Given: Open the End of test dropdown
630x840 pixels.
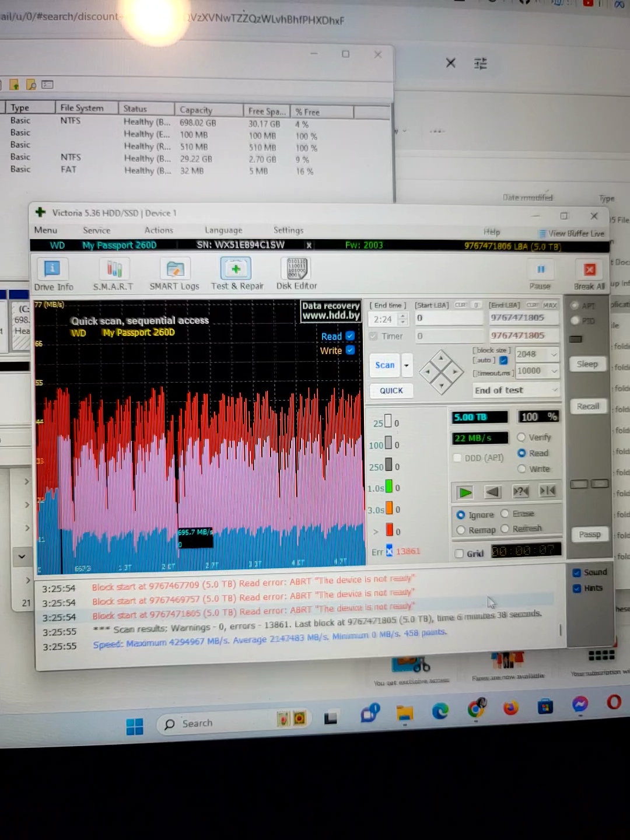Looking at the screenshot, I should 516,390.
